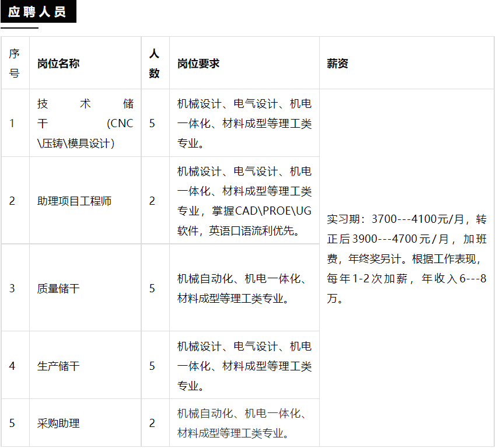Viewport: 496px width, 448px height.
Task: Select the 助理项目工程师 position cell
Action: point(75,201)
